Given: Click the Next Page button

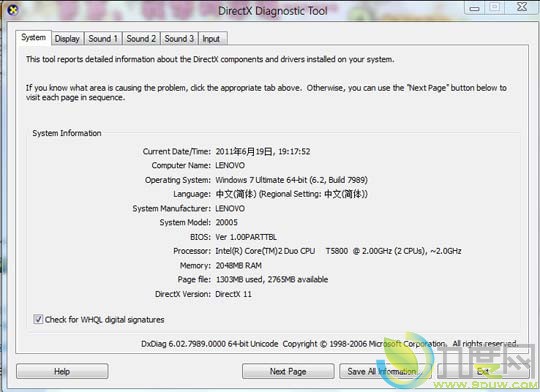Looking at the screenshot, I should [x=288, y=371].
